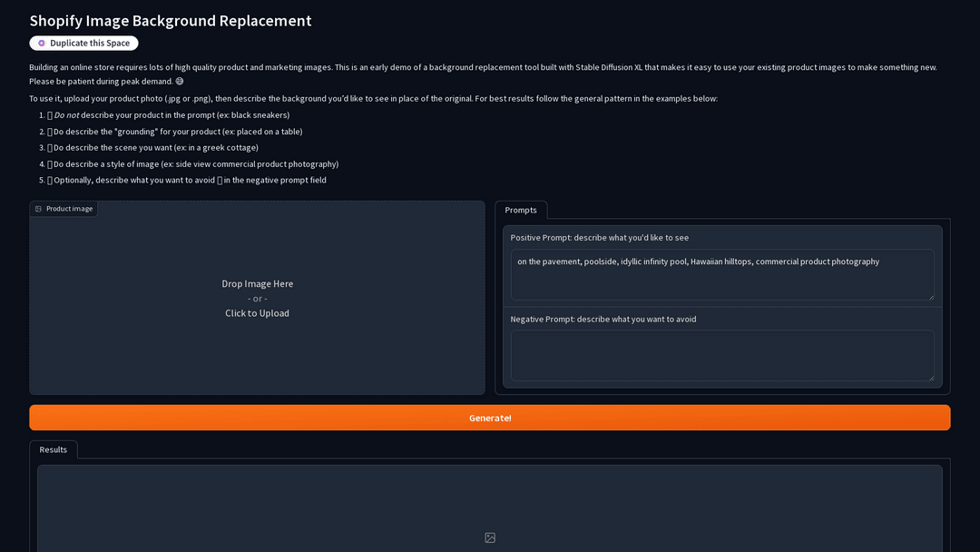Click the Shopify Image Background Replacement heading
980x552 pixels.
coord(171,21)
